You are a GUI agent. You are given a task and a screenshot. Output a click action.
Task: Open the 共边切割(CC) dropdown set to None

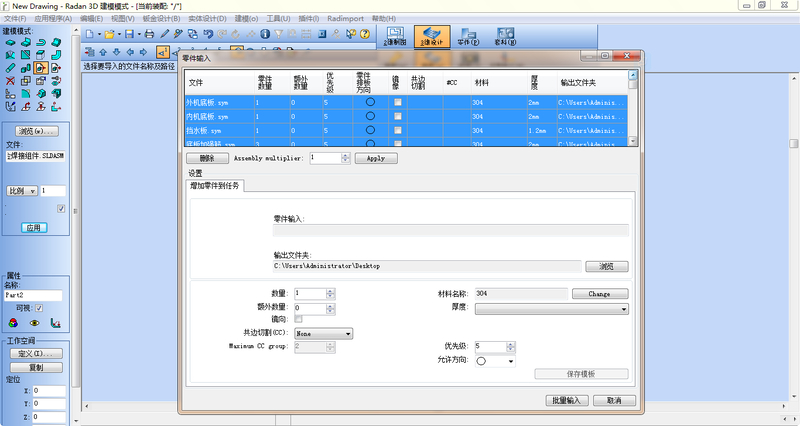(323, 333)
